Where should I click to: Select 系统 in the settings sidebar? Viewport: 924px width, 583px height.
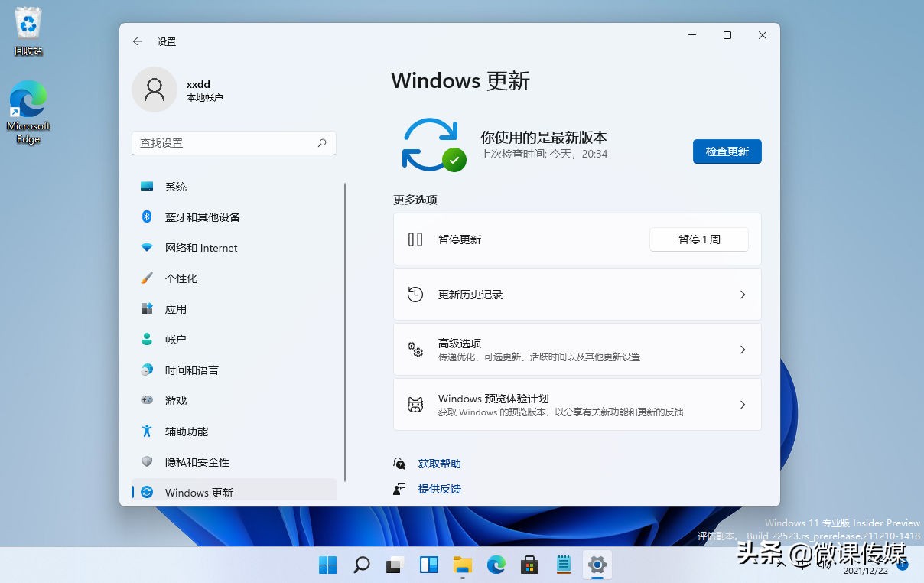point(234,187)
